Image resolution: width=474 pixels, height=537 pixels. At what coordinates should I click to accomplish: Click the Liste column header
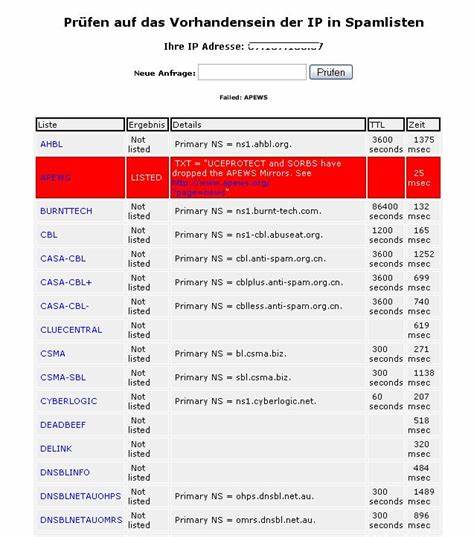coord(80,125)
